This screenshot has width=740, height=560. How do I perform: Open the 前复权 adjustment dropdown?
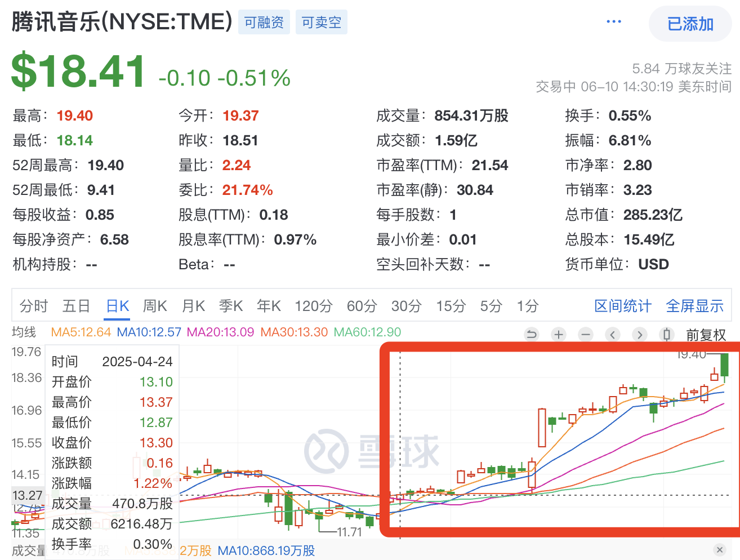point(706,335)
